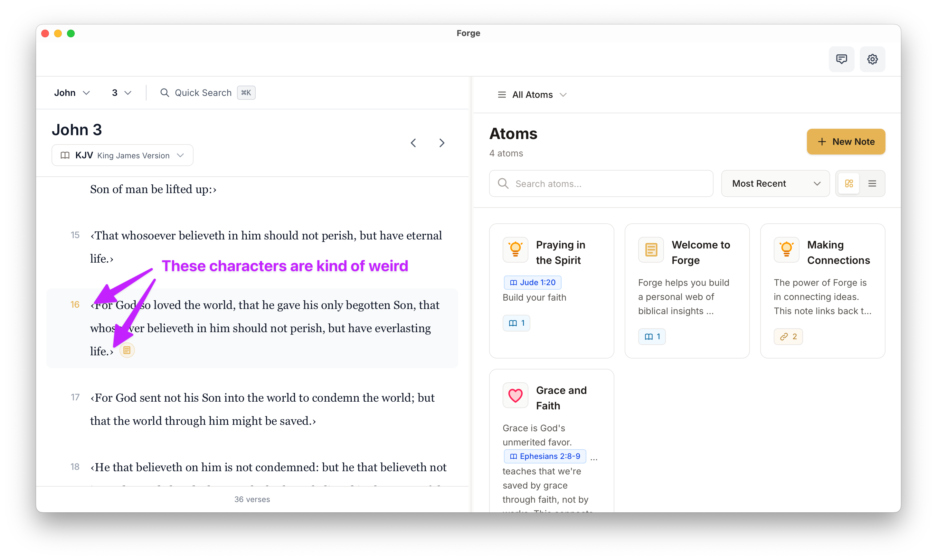This screenshot has width=937, height=560.
Task: Open the Most Recent sort dropdown
Action: click(775, 183)
